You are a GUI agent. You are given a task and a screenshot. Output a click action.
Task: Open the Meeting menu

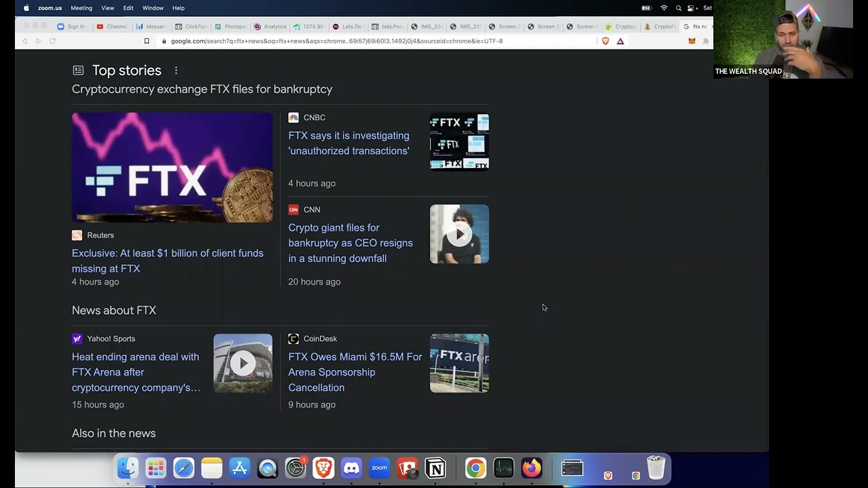(81, 8)
